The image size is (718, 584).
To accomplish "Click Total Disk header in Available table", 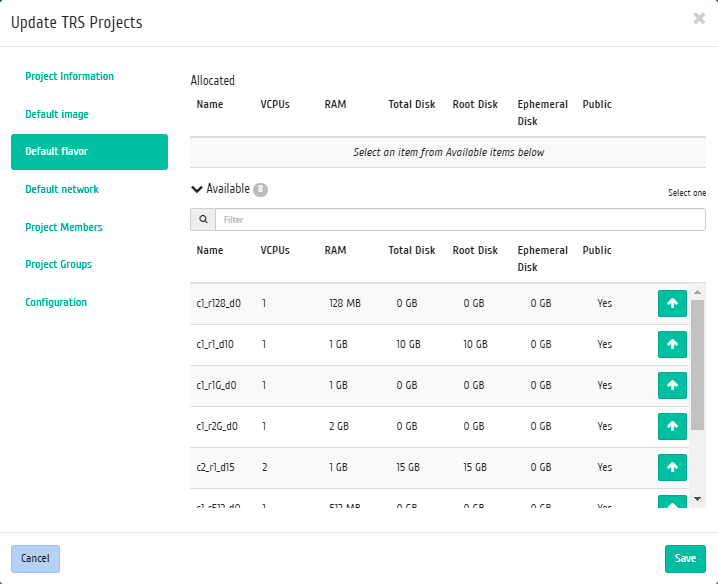I will (412, 251).
